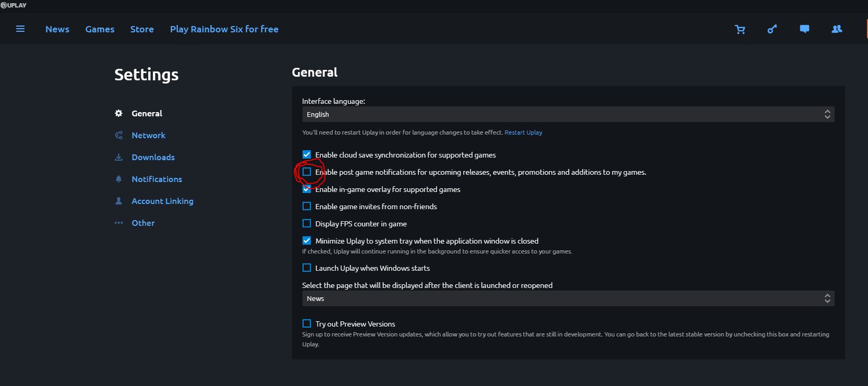Open Play Rainbow Six for free

(224, 29)
